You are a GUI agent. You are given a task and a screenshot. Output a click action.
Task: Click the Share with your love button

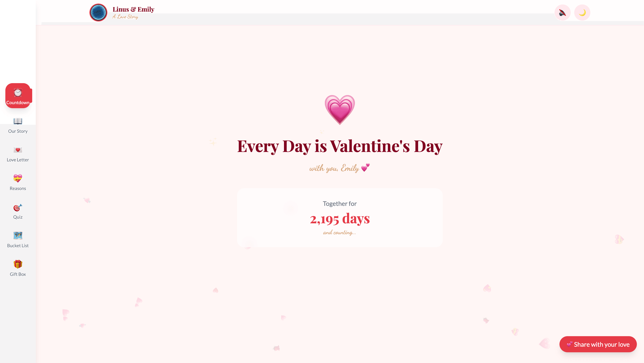coord(598,344)
